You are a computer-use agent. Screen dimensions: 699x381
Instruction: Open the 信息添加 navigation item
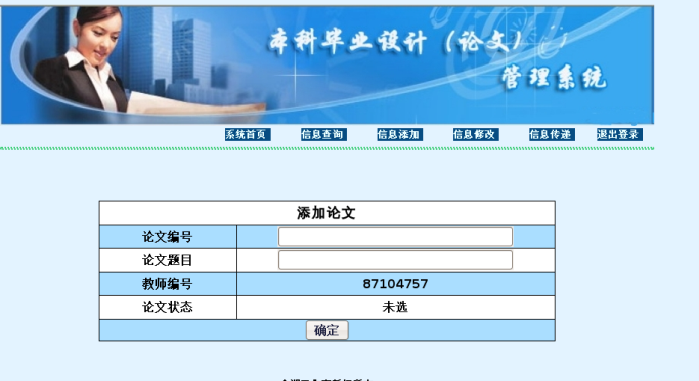pyautogui.click(x=400, y=134)
